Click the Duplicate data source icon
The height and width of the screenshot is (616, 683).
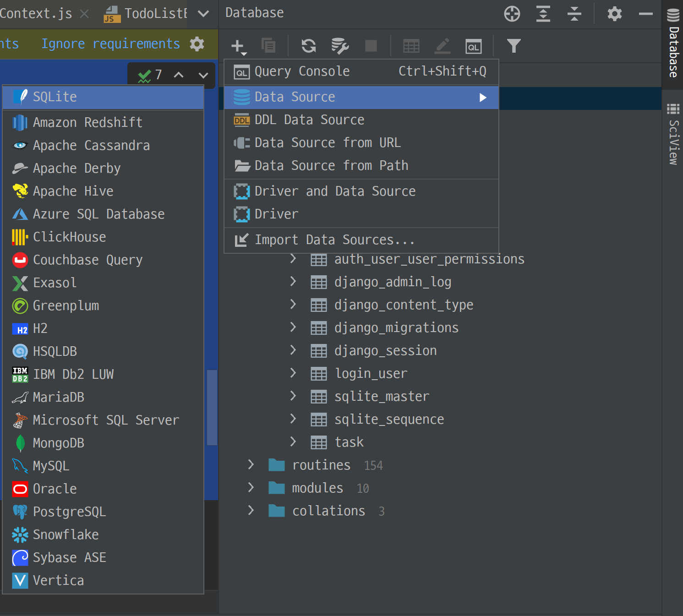pos(268,46)
